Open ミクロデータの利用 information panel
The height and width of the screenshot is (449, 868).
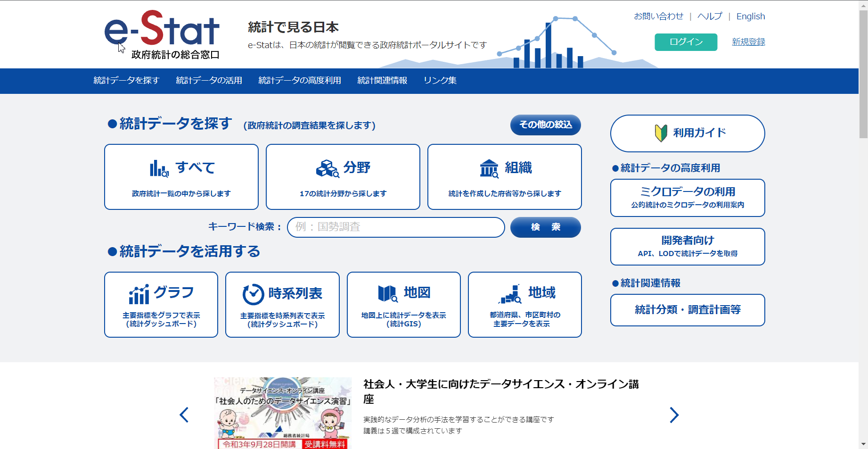(687, 198)
